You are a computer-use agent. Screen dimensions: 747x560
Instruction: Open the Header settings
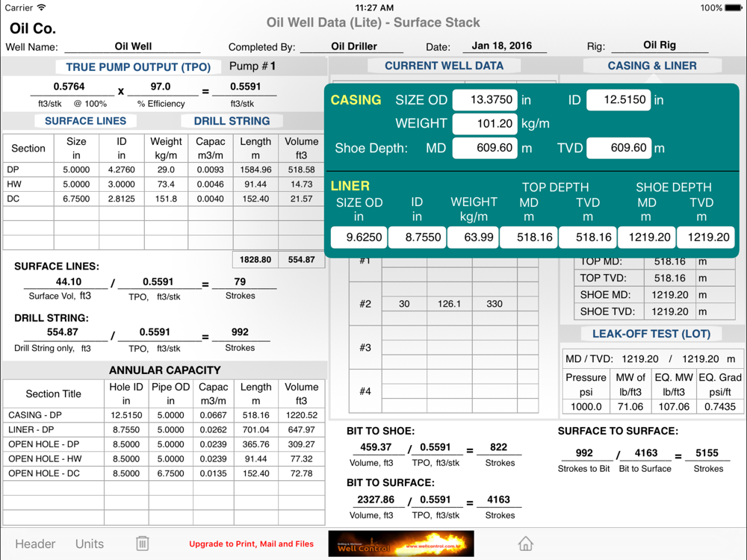pyautogui.click(x=35, y=544)
